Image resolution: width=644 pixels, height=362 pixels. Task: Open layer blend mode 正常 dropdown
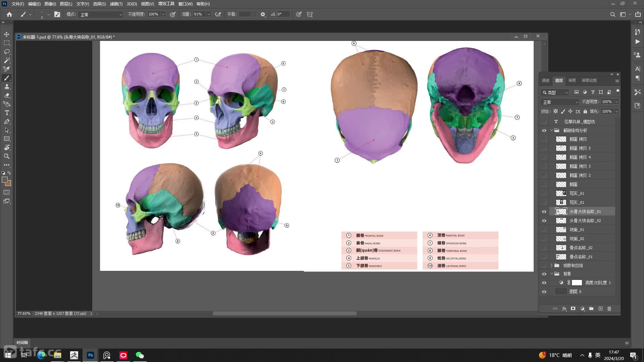click(560, 102)
